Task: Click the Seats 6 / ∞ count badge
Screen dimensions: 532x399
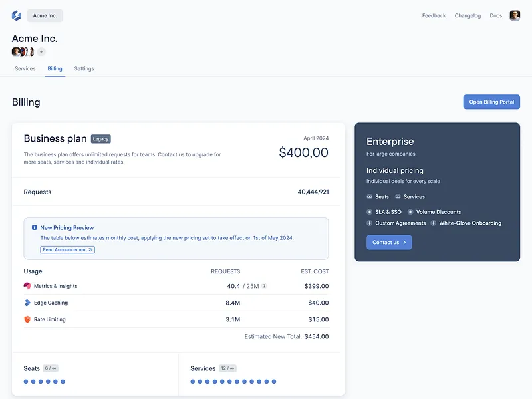Action: (51, 368)
